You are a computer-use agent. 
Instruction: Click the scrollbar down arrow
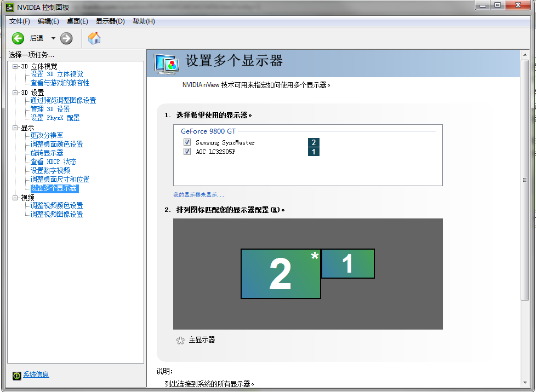coord(524,383)
